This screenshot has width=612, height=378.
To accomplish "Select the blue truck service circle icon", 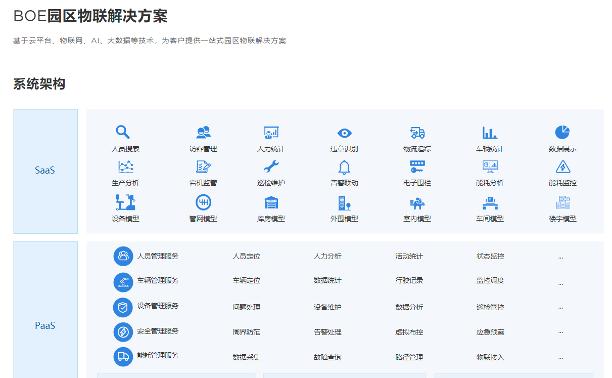I will tap(123, 357).
